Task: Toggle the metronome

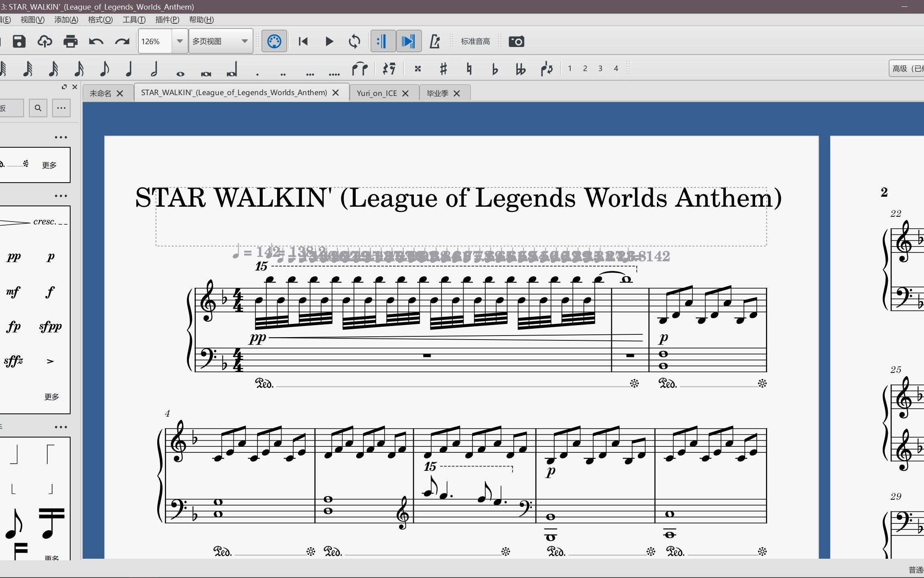Action: 434,41
